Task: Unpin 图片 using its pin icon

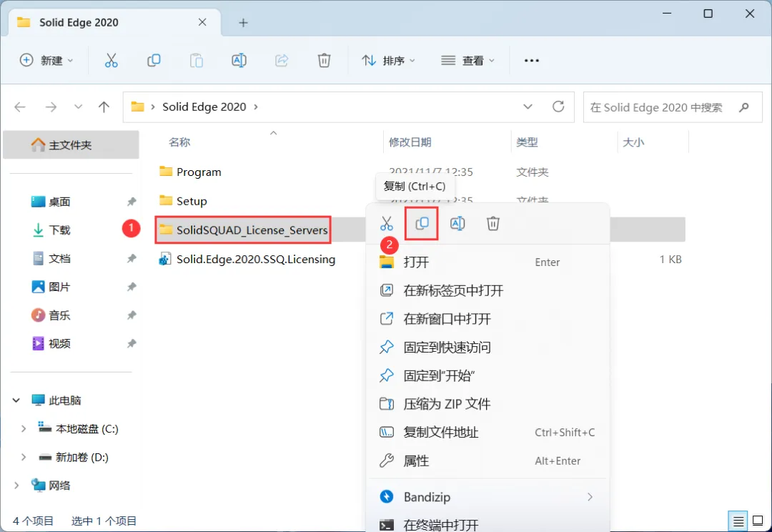Action: pyautogui.click(x=132, y=287)
